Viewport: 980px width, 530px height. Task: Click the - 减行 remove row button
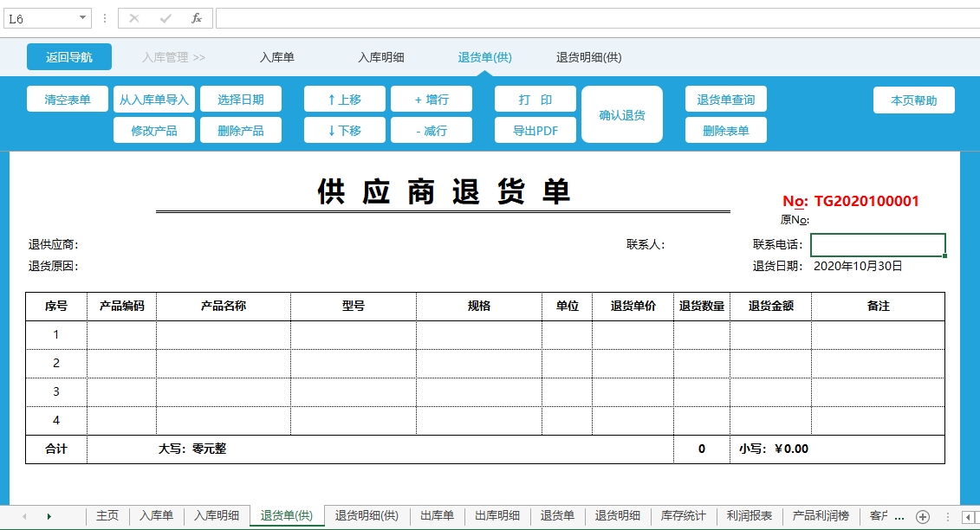pos(431,131)
